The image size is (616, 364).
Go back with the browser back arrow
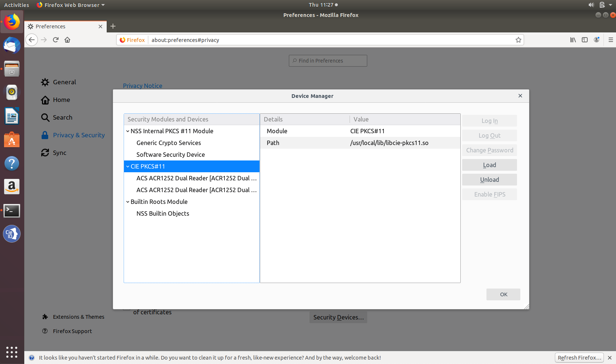[32, 40]
